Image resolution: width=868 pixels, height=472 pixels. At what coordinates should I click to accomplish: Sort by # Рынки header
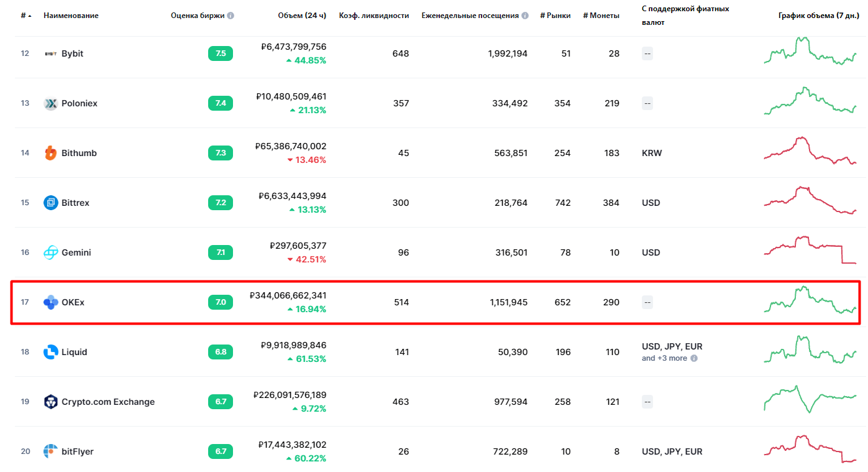(555, 16)
